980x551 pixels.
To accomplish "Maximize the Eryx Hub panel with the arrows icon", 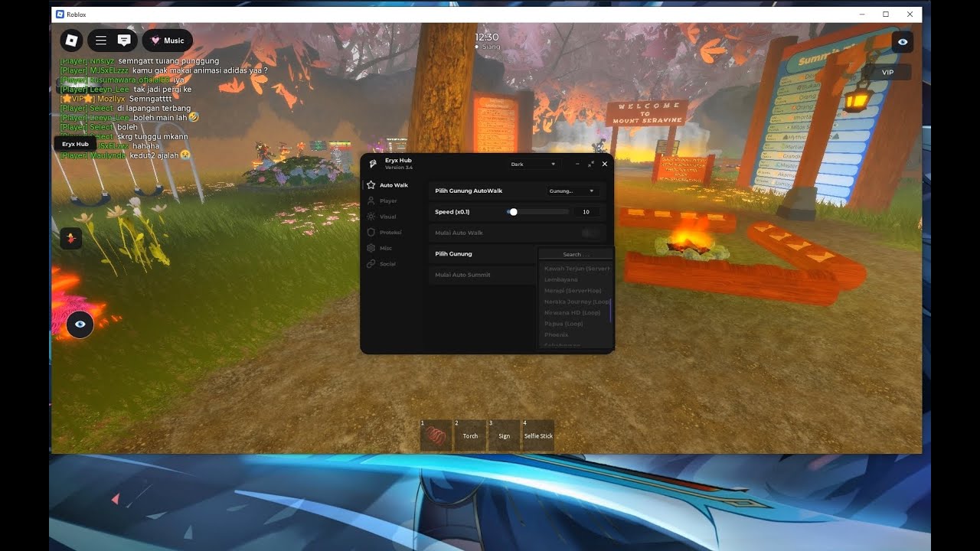I will tap(591, 164).
